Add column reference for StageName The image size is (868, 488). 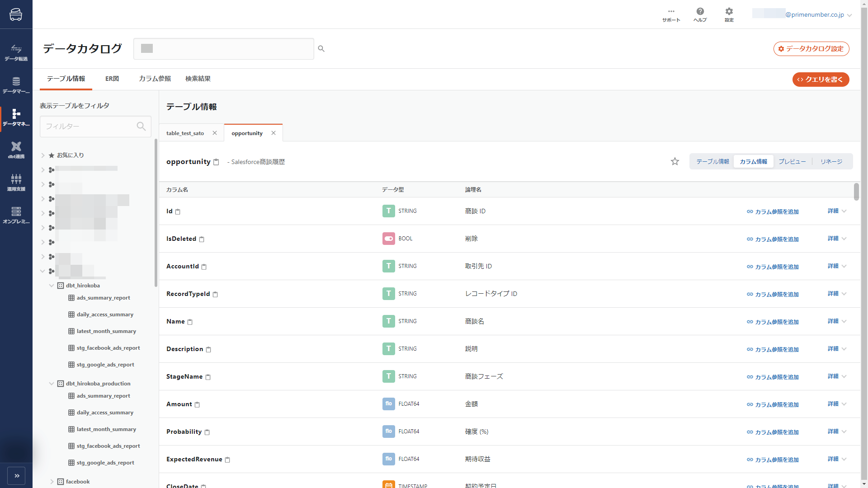click(773, 377)
